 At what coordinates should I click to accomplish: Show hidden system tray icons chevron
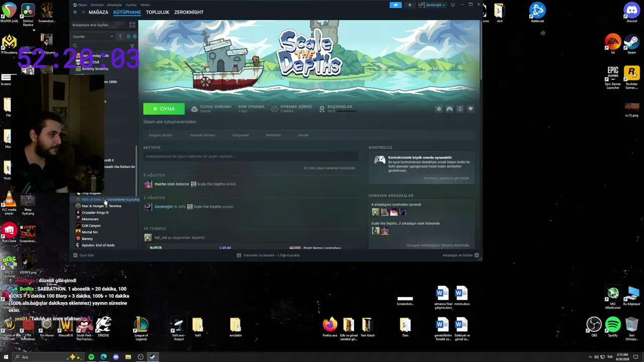(x=591, y=357)
